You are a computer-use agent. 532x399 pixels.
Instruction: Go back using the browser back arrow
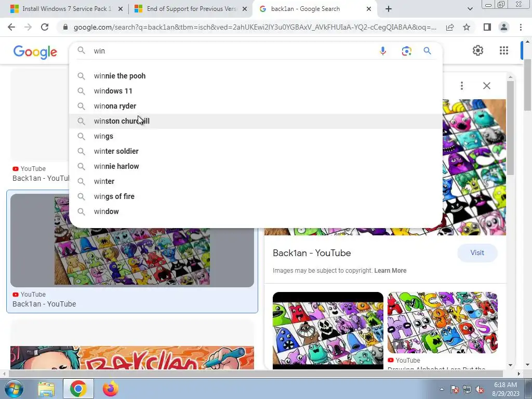click(11, 27)
